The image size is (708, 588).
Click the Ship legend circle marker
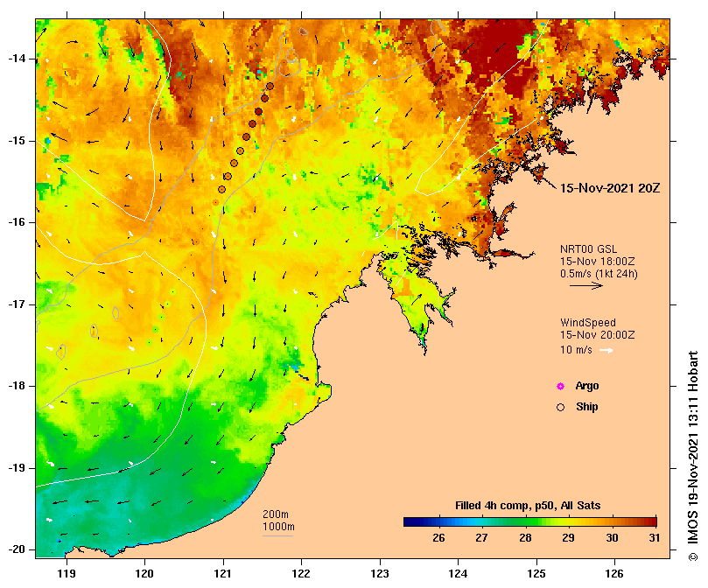click(x=560, y=408)
